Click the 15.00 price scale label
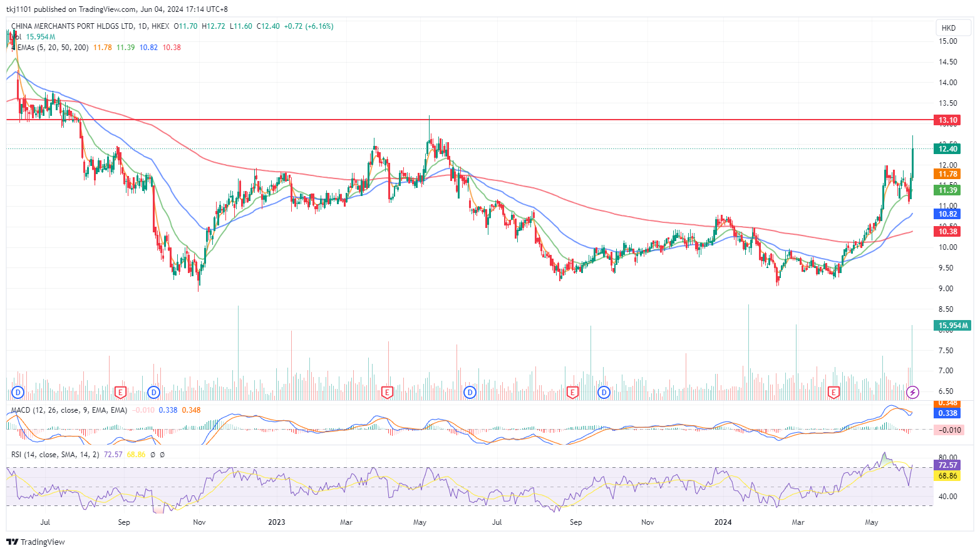Image resolution: width=980 pixels, height=553 pixels. click(947, 41)
